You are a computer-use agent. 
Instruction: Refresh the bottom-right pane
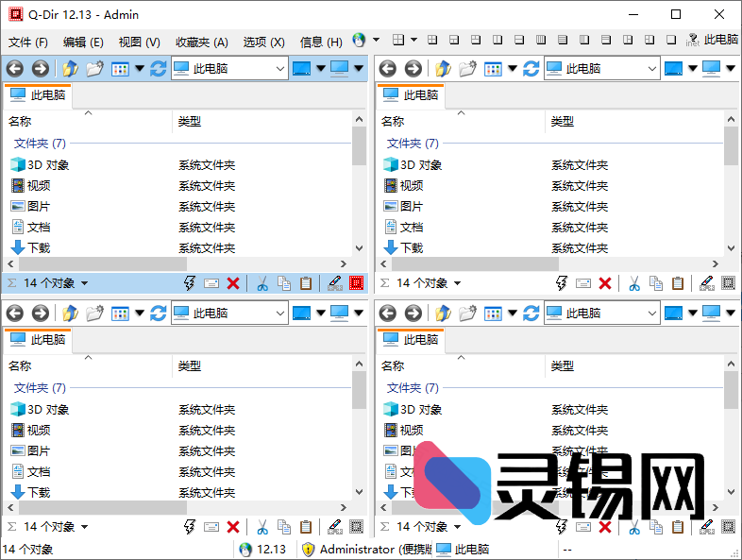[x=531, y=313]
